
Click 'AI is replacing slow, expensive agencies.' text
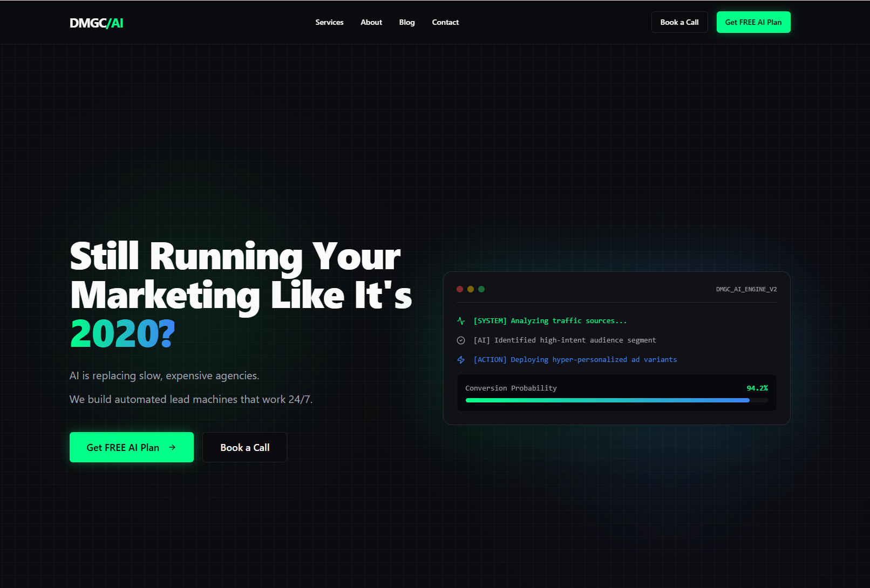pos(165,375)
